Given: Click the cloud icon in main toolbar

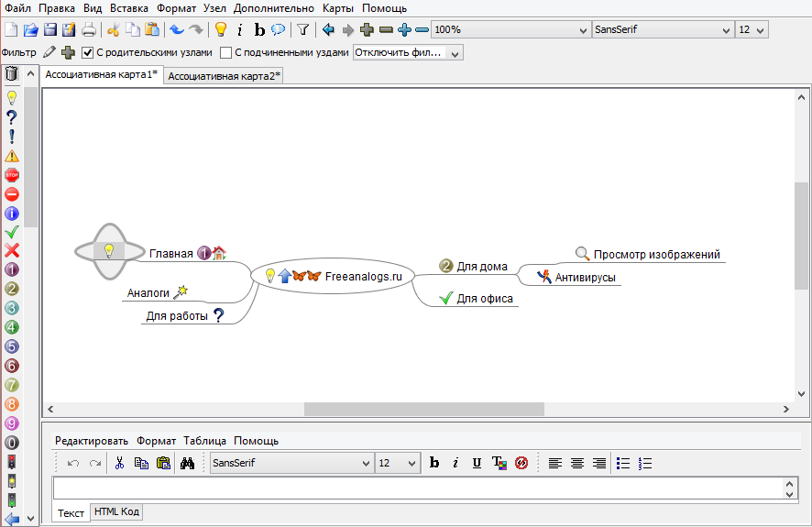Looking at the screenshot, I should click(x=278, y=29).
